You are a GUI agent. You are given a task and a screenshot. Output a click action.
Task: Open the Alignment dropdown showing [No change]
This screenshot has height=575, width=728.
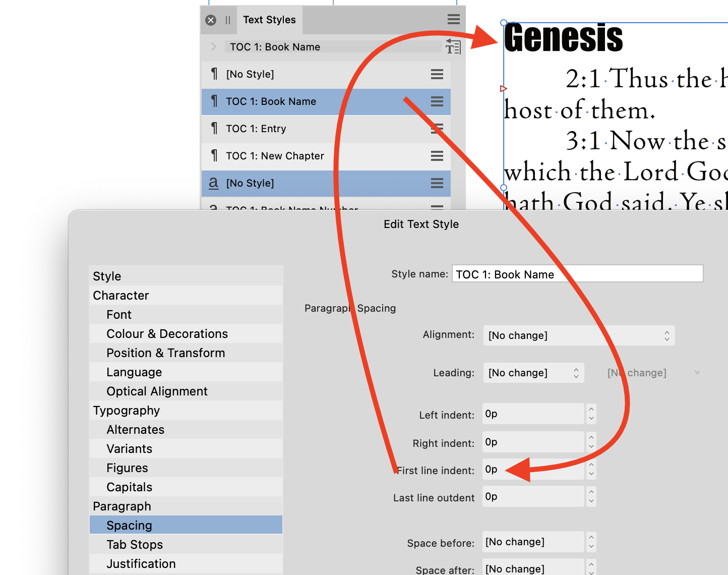point(578,335)
